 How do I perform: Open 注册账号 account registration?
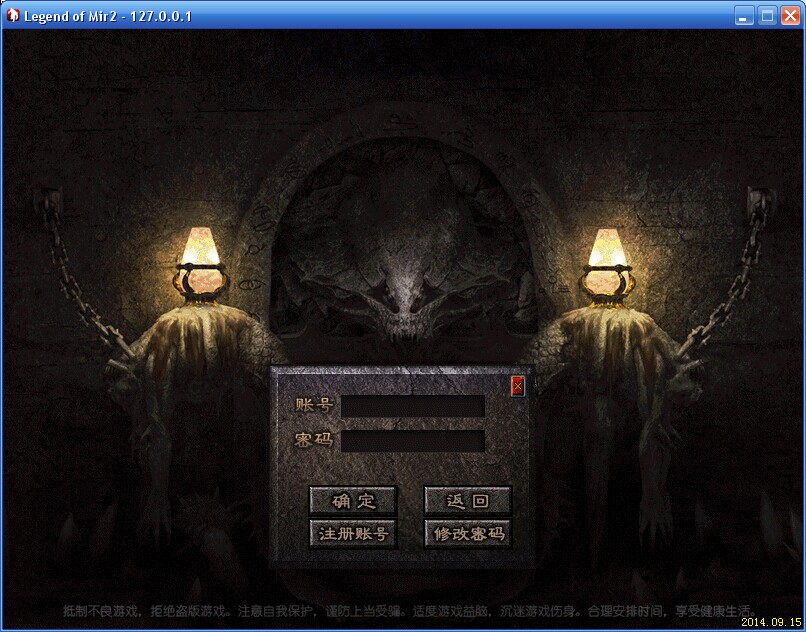tap(353, 533)
